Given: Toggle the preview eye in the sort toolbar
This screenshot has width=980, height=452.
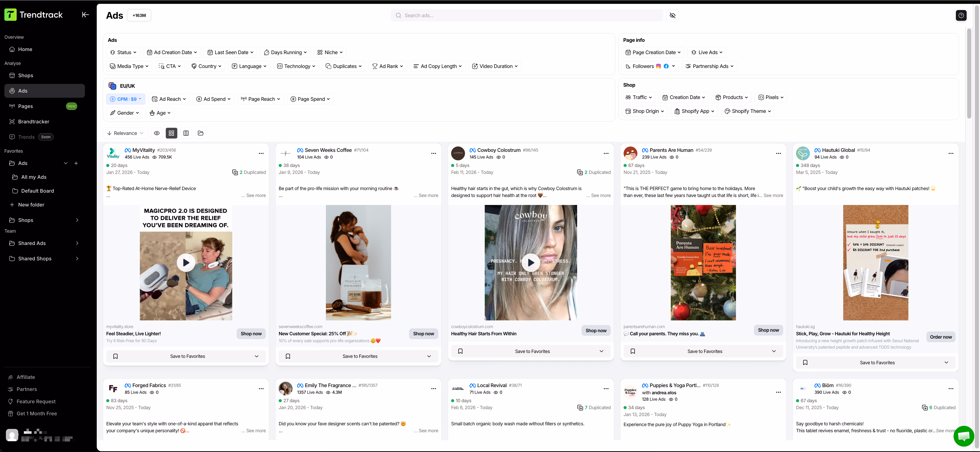Looking at the screenshot, I should click(x=157, y=133).
